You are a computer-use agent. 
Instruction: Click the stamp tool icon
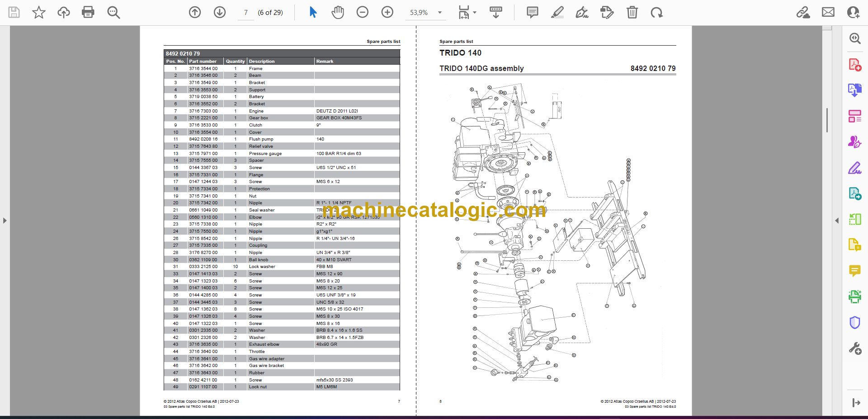[x=607, y=12]
